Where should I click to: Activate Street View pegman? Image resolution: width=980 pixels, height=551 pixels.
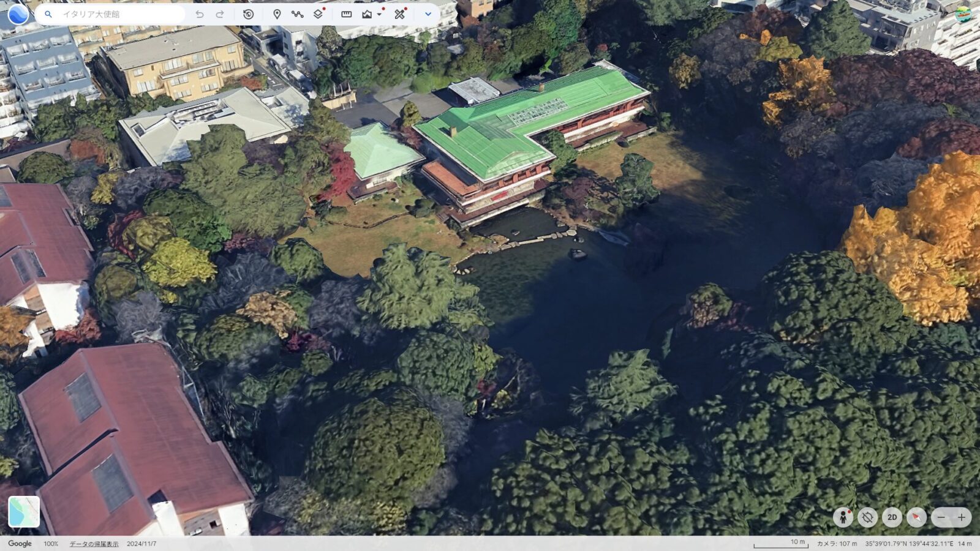pos(843,517)
